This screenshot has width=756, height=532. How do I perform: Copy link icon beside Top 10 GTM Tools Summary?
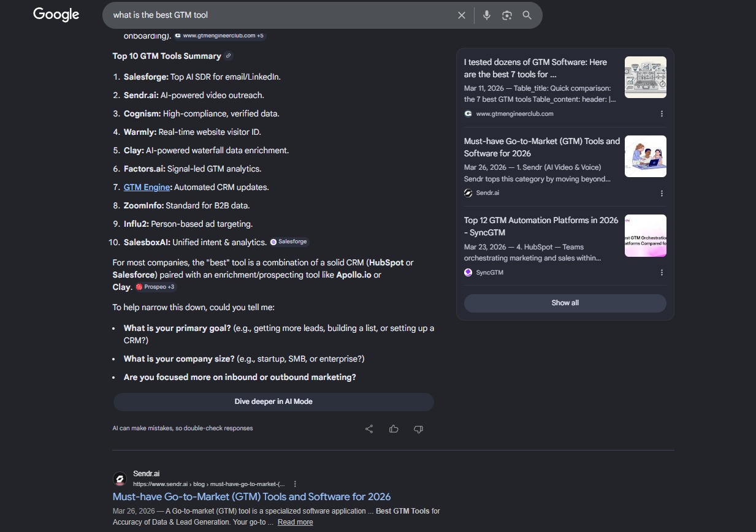click(229, 56)
